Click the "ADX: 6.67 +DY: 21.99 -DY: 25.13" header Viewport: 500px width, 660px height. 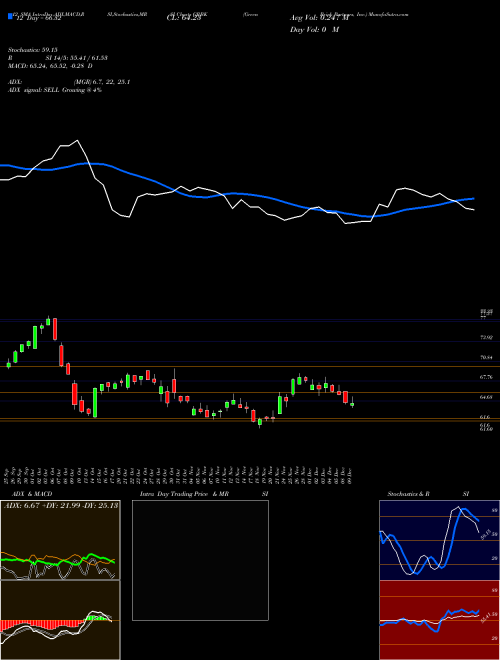click(61, 505)
